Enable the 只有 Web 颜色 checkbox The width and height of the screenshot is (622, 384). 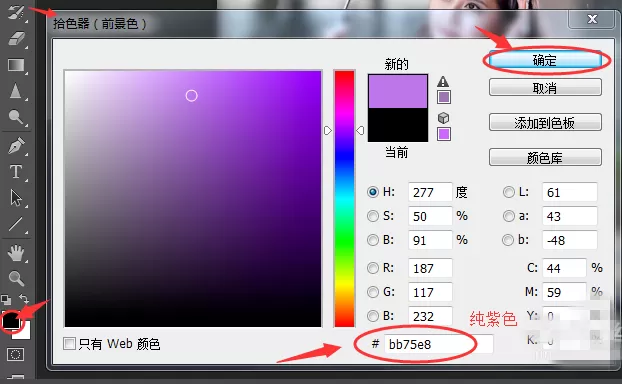(x=69, y=344)
